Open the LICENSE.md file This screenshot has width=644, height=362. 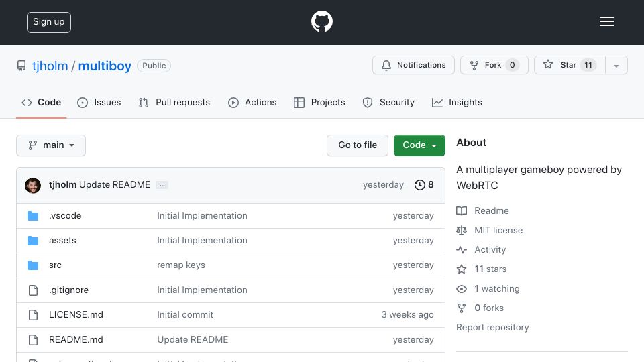coord(76,314)
